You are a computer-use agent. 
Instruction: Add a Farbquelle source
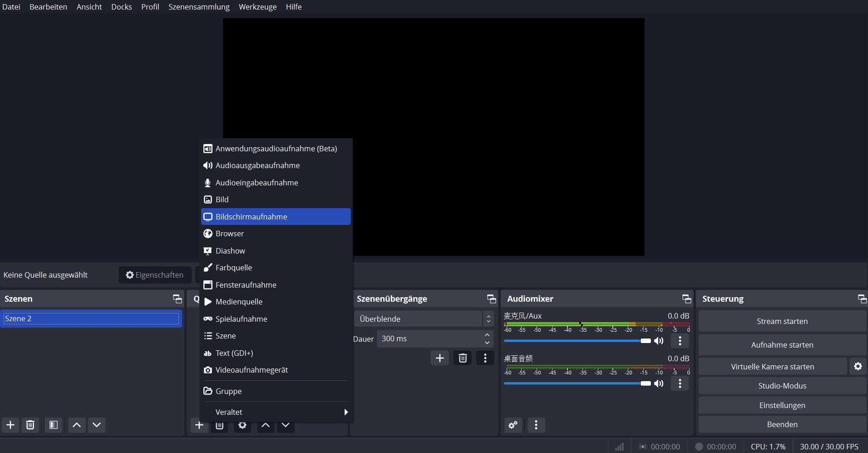276,268
